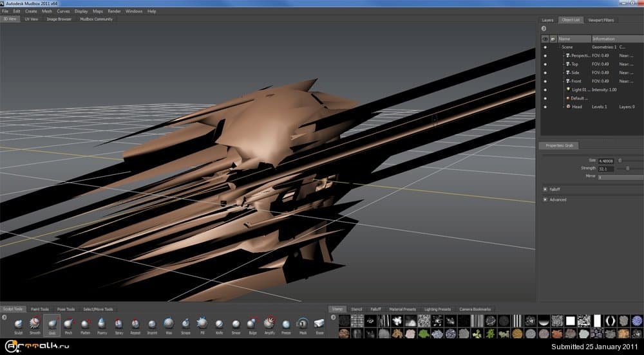Choose the Flatten sculpt tool
The image size is (644, 355).
pyautogui.click(x=85, y=323)
